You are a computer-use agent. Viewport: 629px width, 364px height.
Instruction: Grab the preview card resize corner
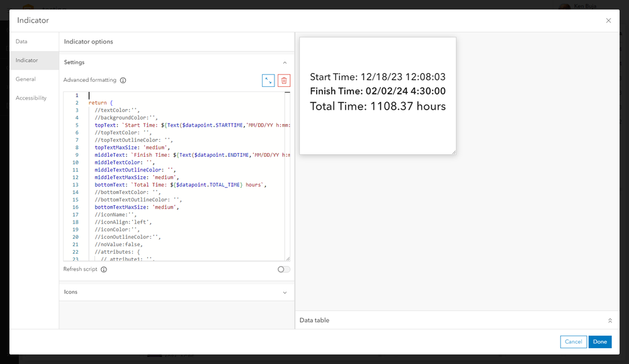click(454, 152)
